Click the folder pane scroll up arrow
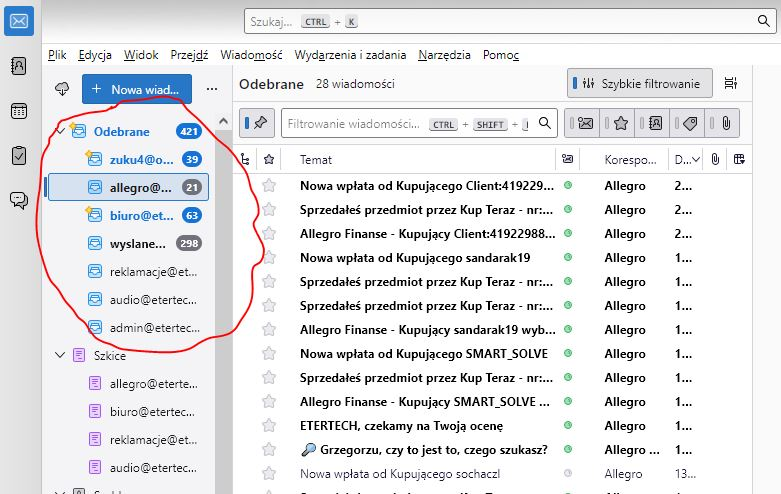 click(224, 121)
